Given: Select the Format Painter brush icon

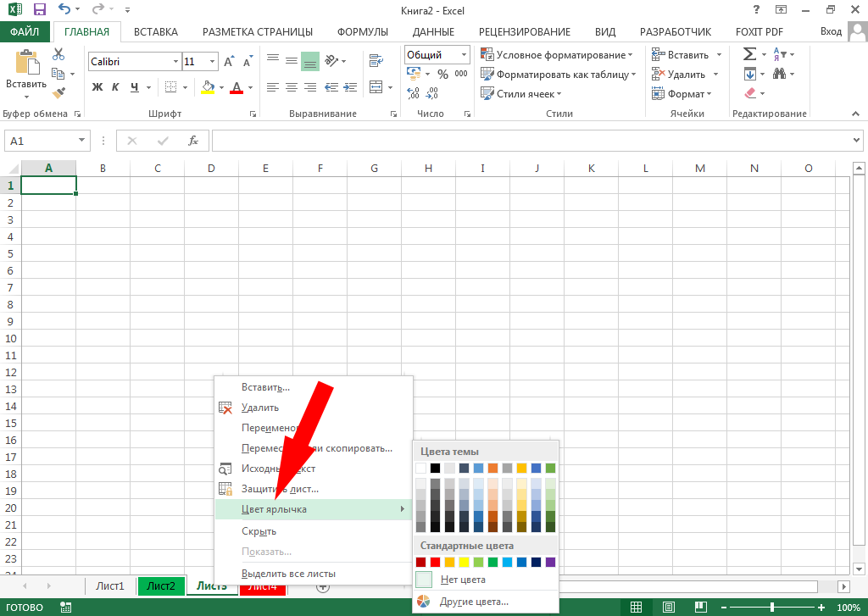Looking at the screenshot, I should tap(58, 93).
